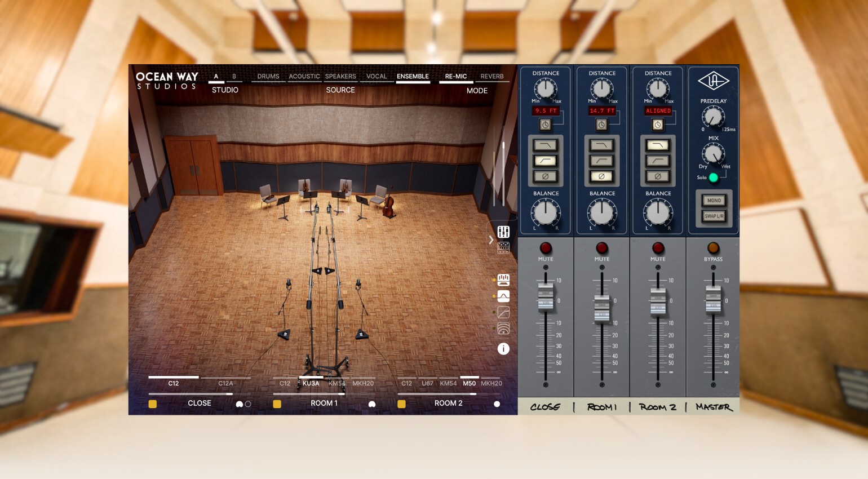
Task: Mute the Close channel
Action: pos(545,248)
